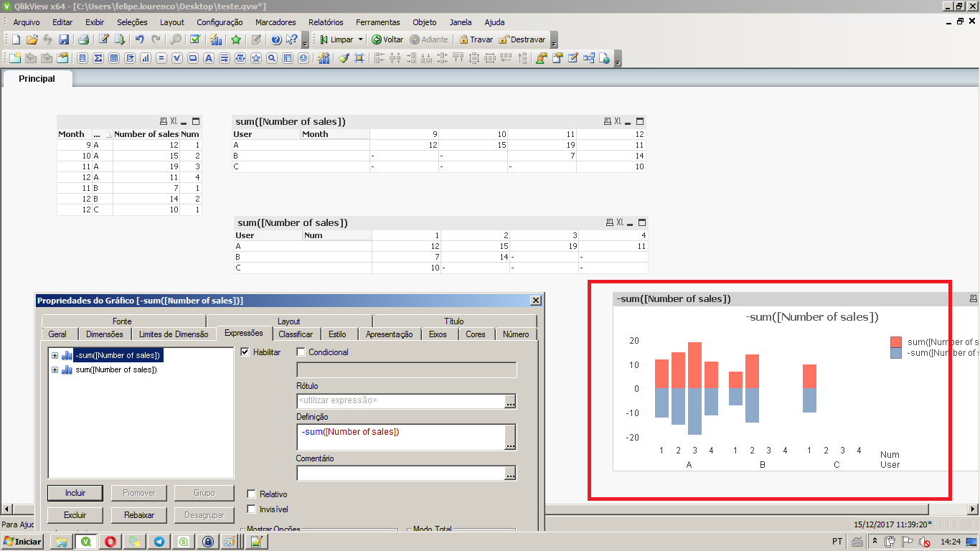
Task: Click the Iniciar start button
Action: click(22, 542)
